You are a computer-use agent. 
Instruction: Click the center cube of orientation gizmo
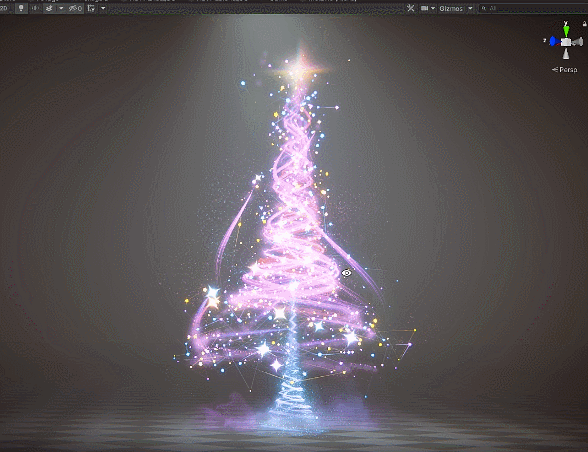(566, 42)
